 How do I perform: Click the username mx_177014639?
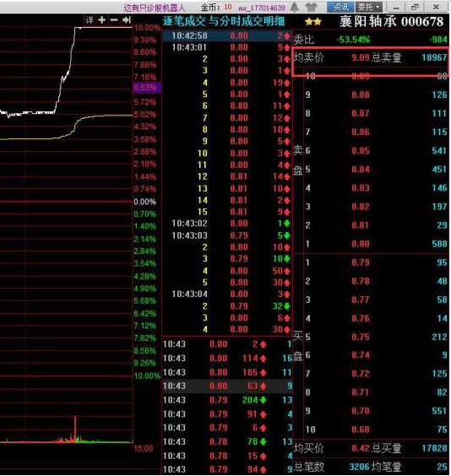click(262, 8)
